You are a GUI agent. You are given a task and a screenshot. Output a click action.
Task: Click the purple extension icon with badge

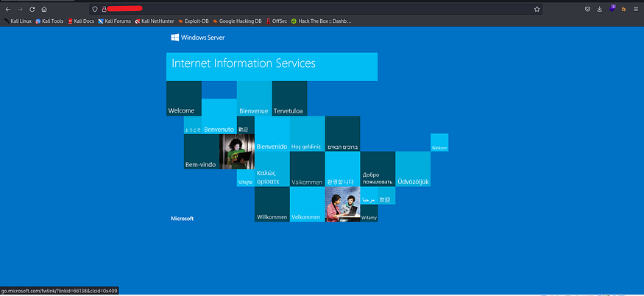[x=612, y=8]
